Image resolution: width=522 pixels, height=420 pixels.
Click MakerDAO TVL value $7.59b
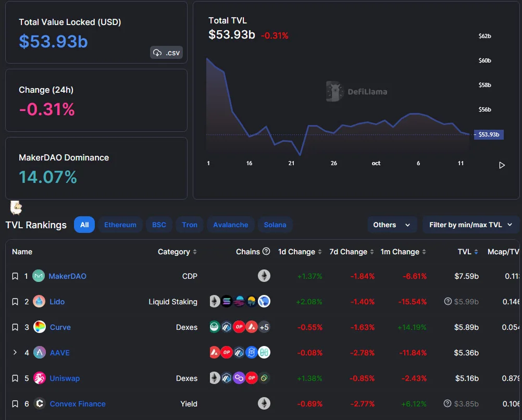click(466, 276)
